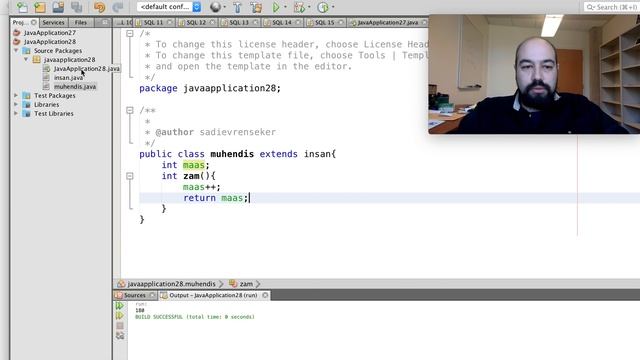Open the Profile Project dropdown arrow
This screenshot has height=360, width=640.
click(x=333, y=7)
